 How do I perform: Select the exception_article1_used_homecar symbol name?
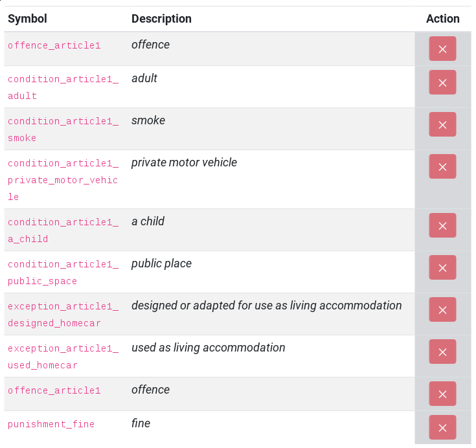tap(63, 357)
